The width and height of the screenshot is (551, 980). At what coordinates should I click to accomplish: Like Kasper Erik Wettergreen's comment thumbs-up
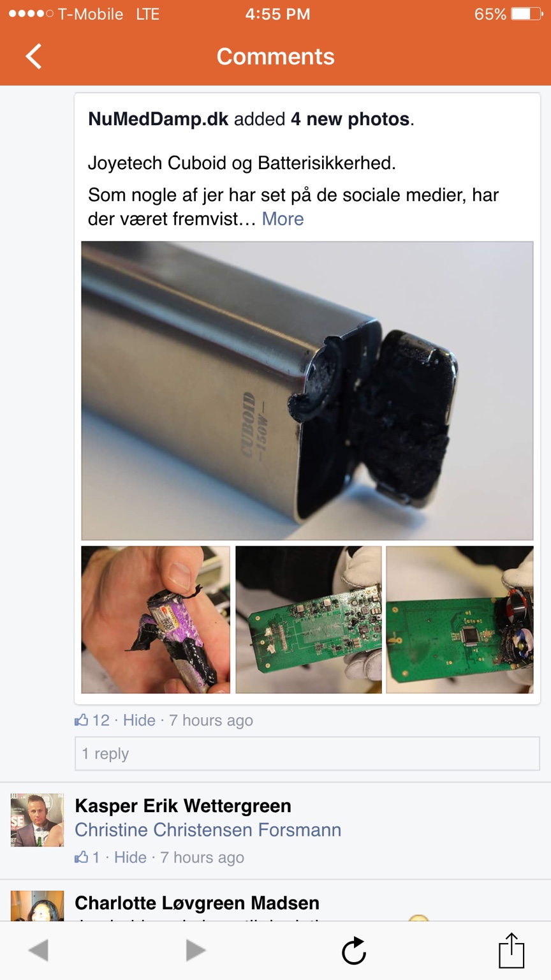[x=81, y=857]
